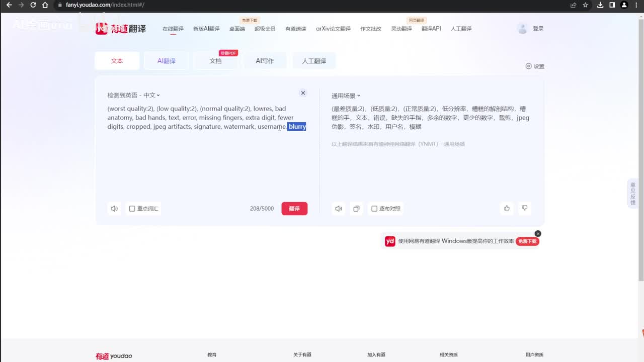
Task: Play the translated text audio
Action: 339,209
